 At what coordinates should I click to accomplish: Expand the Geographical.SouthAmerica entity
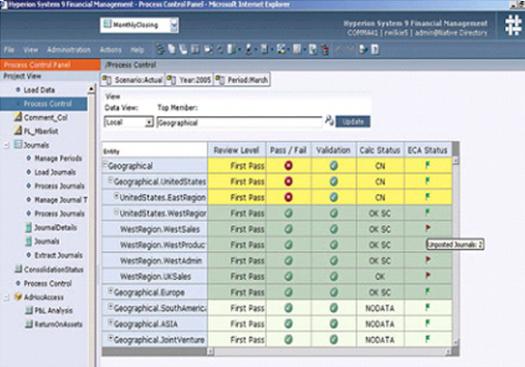(110, 307)
